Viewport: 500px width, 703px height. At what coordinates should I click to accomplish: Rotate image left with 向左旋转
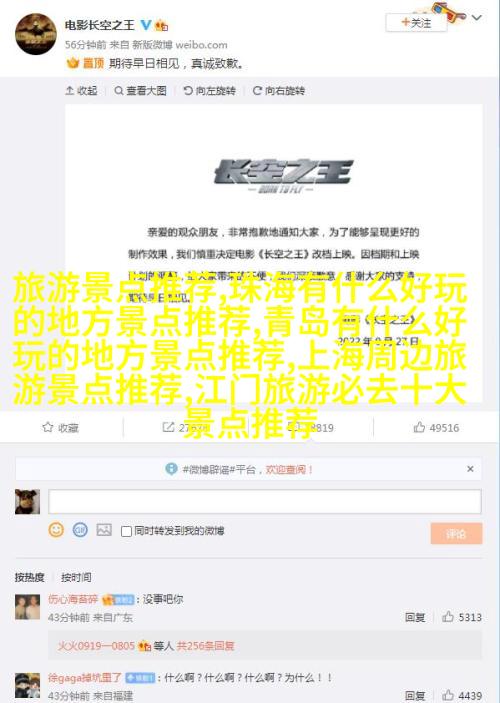(x=209, y=91)
